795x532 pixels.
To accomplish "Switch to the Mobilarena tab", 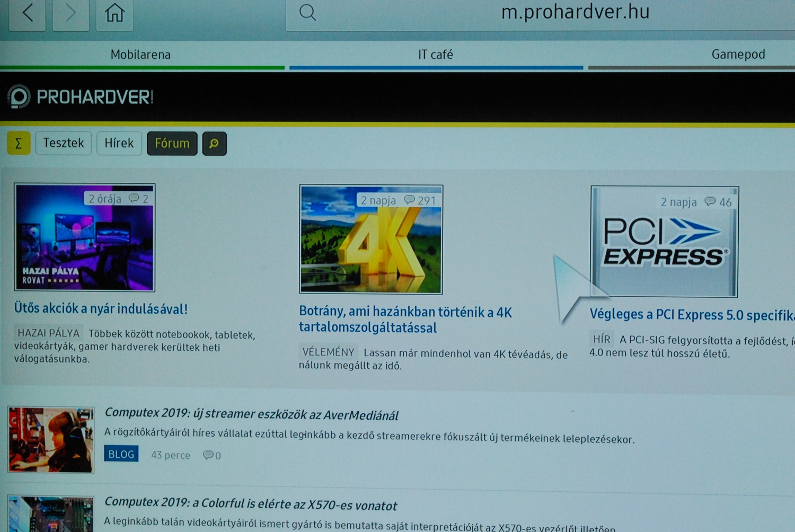I will pyautogui.click(x=141, y=55).
